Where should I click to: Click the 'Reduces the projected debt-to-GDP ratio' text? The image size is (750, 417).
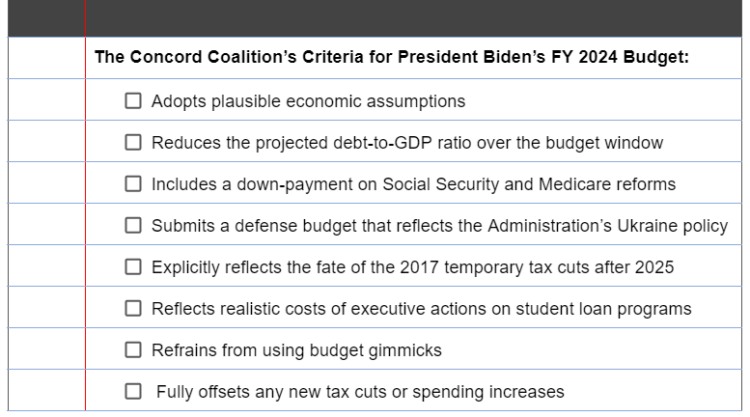(407, 143)
